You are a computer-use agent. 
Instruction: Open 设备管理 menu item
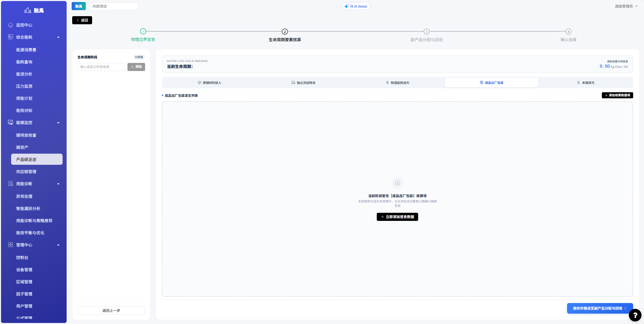37,270
